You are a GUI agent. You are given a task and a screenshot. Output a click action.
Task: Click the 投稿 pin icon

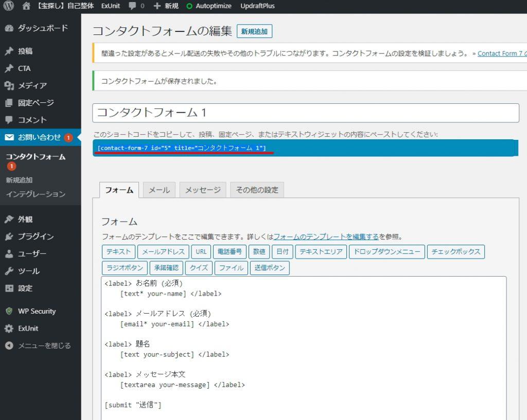tap(9, 51)
